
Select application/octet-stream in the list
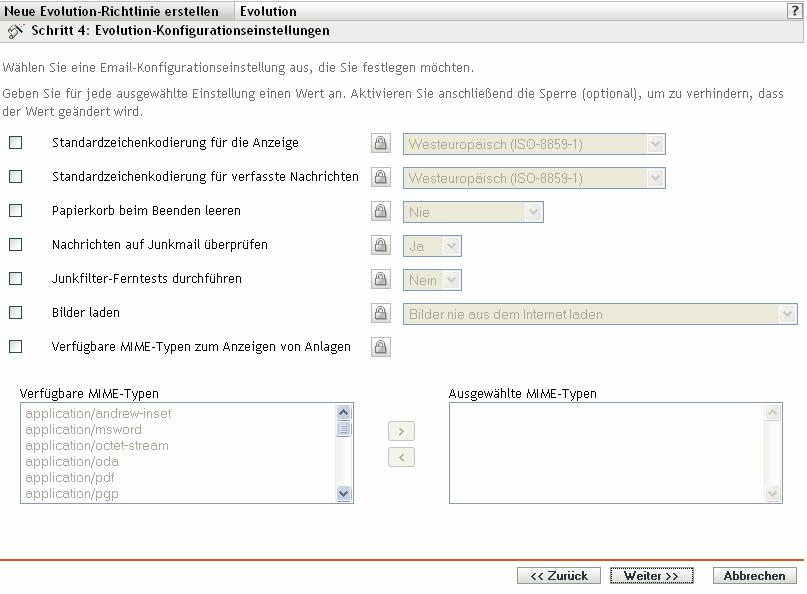[x=97, y=445]
